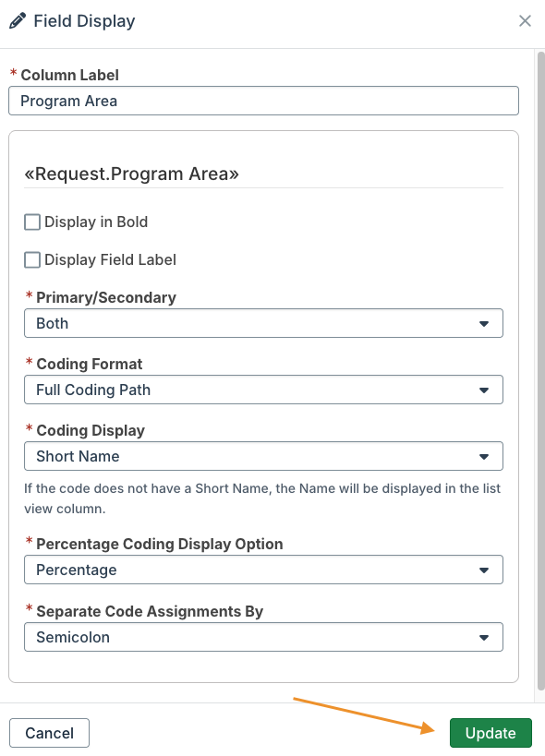
Task: Close the Field Display dialog
Action: [x=525, y=20]
